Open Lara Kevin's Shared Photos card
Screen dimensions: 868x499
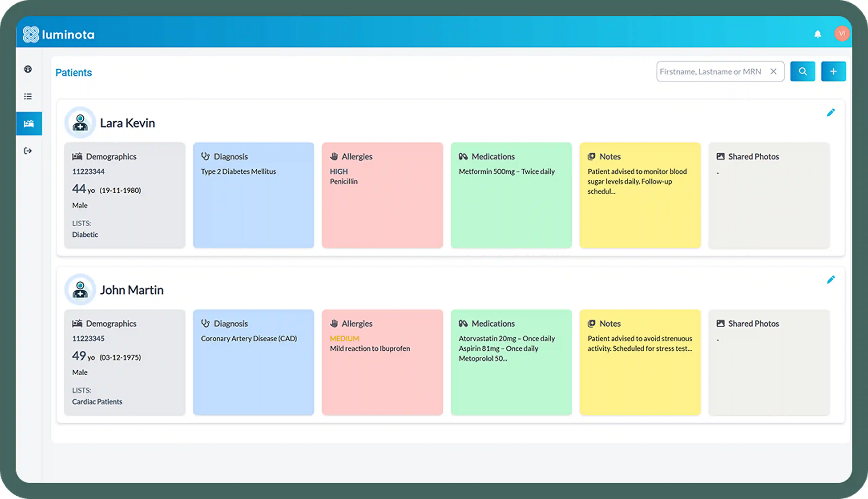[769, 195]
